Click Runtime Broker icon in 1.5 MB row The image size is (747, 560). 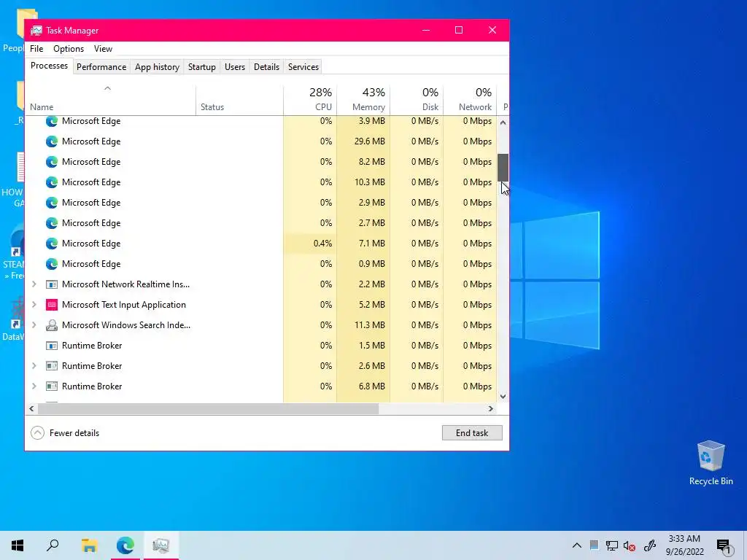[x=52, y=346]
